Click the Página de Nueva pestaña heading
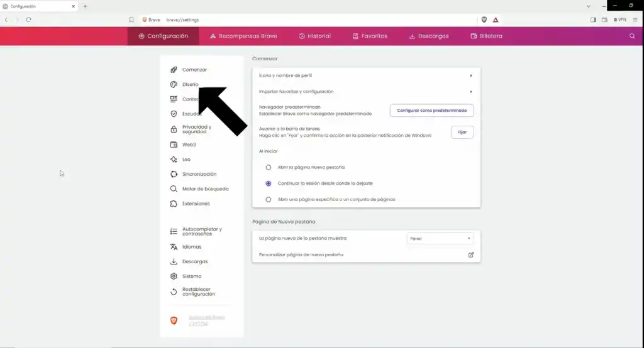The width and height of the screenshot is (644, 348). click(284, 222)
